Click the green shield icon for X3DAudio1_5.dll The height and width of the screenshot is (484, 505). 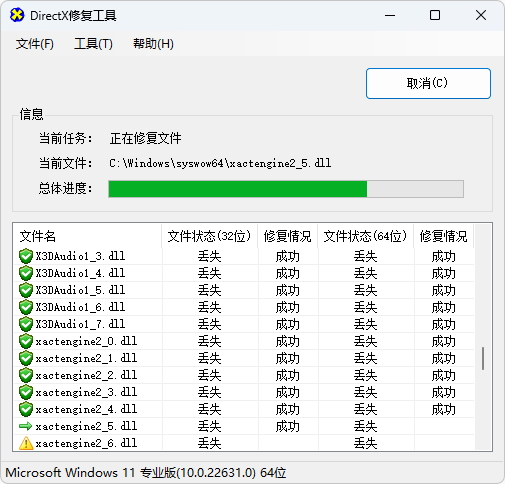click(26, 290)
